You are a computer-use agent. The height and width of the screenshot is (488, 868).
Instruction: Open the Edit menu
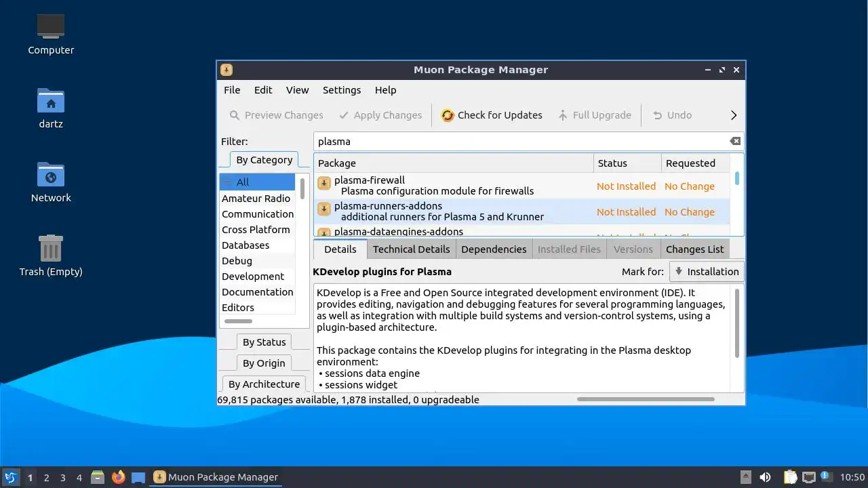[x=263, y=90]
